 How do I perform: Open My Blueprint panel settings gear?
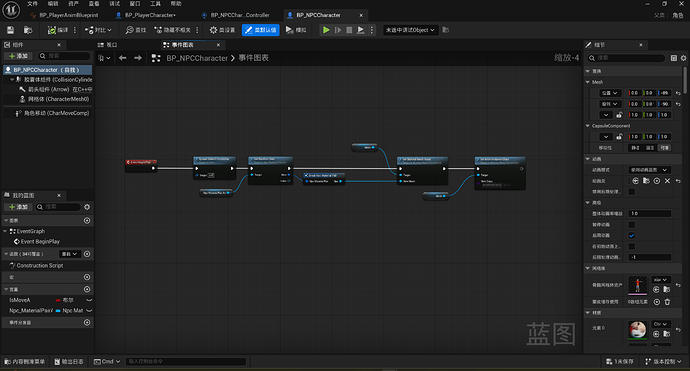[x=87, y=207]
